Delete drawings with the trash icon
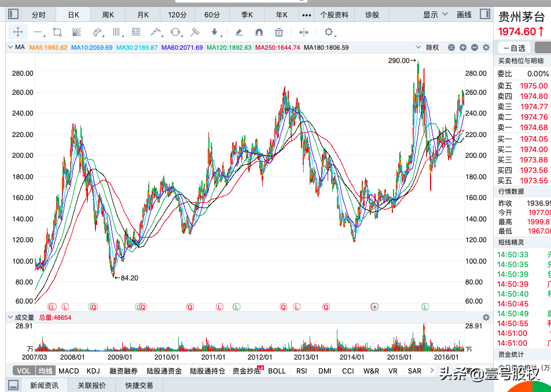This screenshot has height=392, width=551. [x=278, y=32]
